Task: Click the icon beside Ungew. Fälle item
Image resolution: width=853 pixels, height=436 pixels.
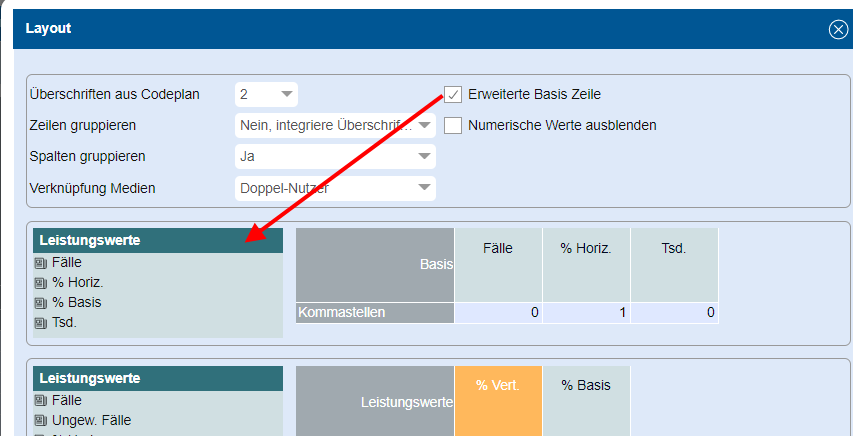Action: click(x=41, y=420)
